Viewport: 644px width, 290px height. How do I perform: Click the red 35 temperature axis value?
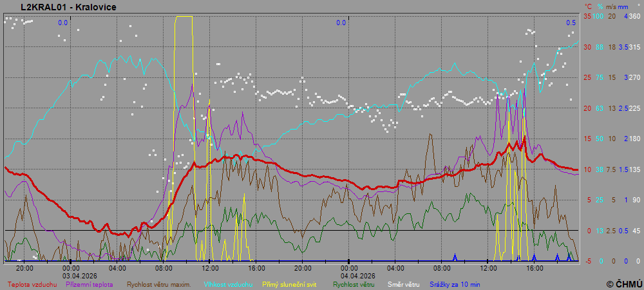[x=587, y=16]
